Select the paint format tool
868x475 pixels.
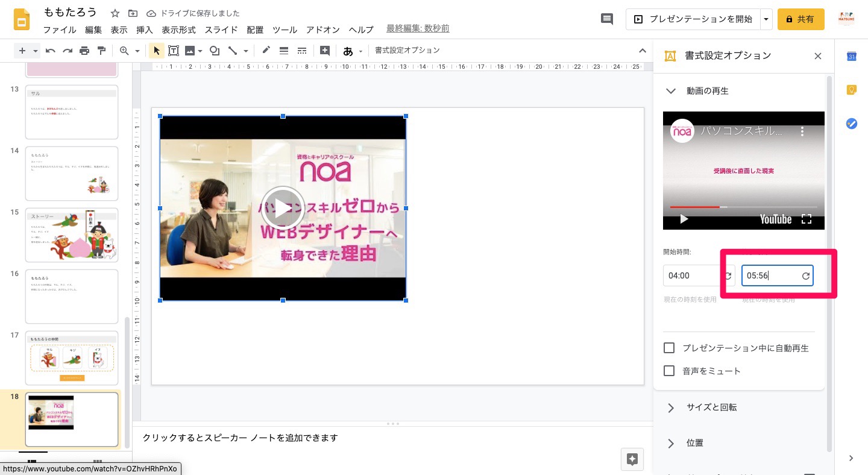101,51
